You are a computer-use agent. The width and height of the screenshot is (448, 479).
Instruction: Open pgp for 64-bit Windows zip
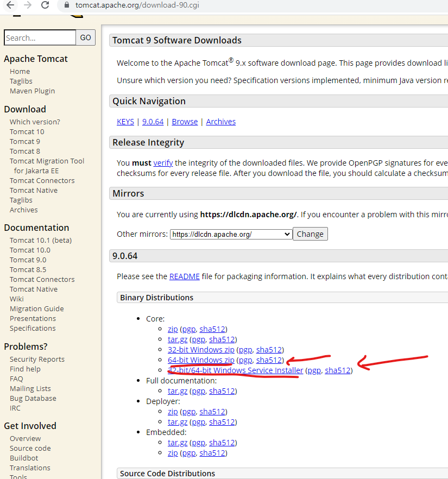click(x=245, y=361)
